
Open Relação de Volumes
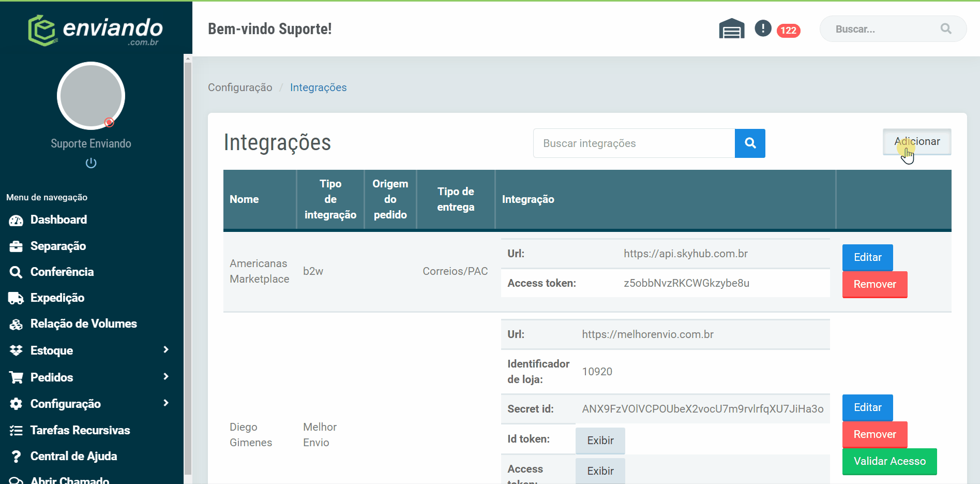coord(84,324)
